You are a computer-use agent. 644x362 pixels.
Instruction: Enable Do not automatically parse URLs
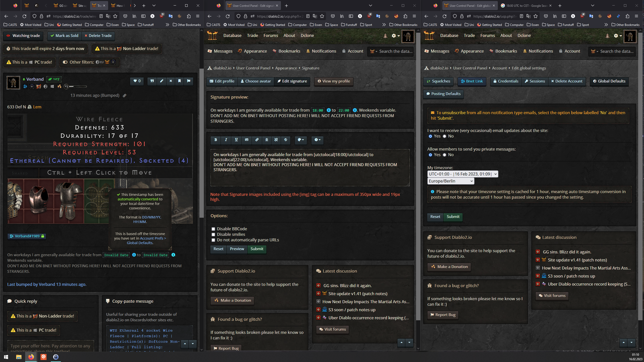pyautogui.click(x=213, y=240)
